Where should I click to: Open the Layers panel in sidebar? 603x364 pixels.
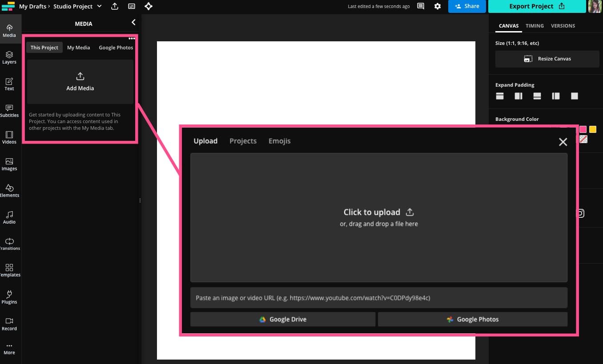(x=9, y=57)
